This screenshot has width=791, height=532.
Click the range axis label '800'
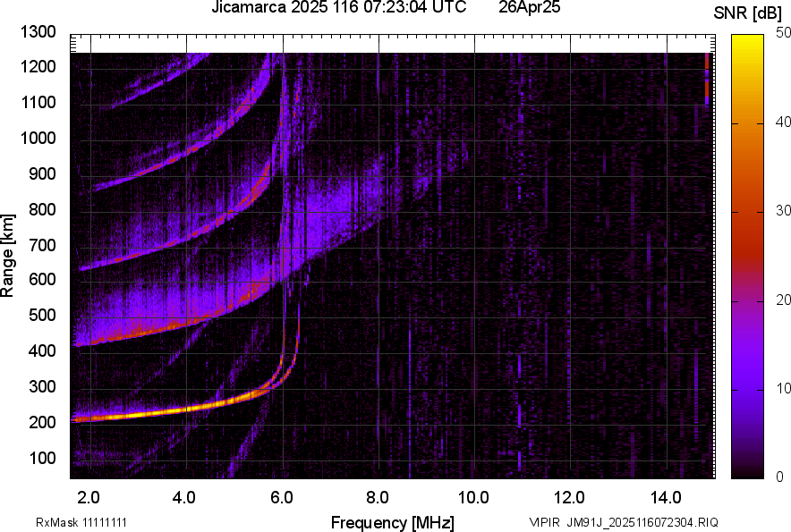[x=42, y=209]
